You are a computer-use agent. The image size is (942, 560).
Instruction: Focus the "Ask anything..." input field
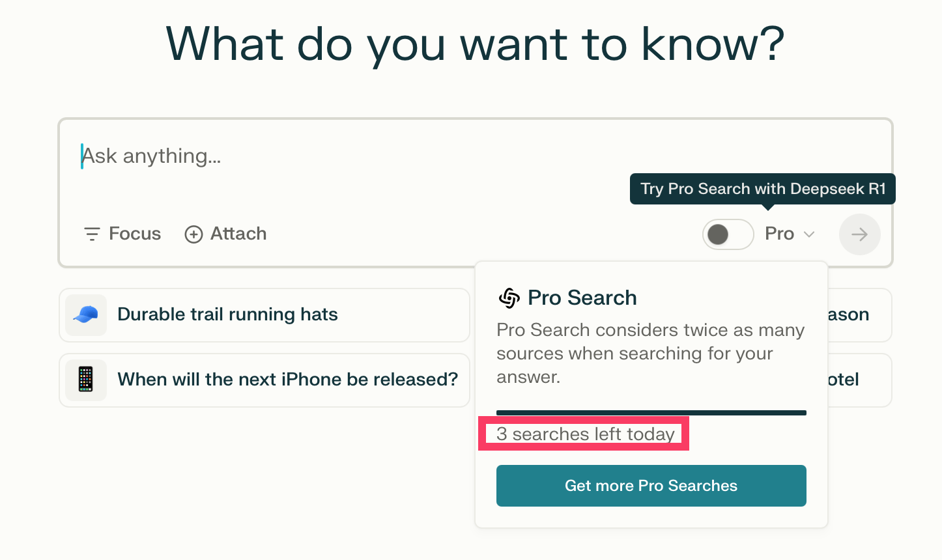(x=391, y=156)
